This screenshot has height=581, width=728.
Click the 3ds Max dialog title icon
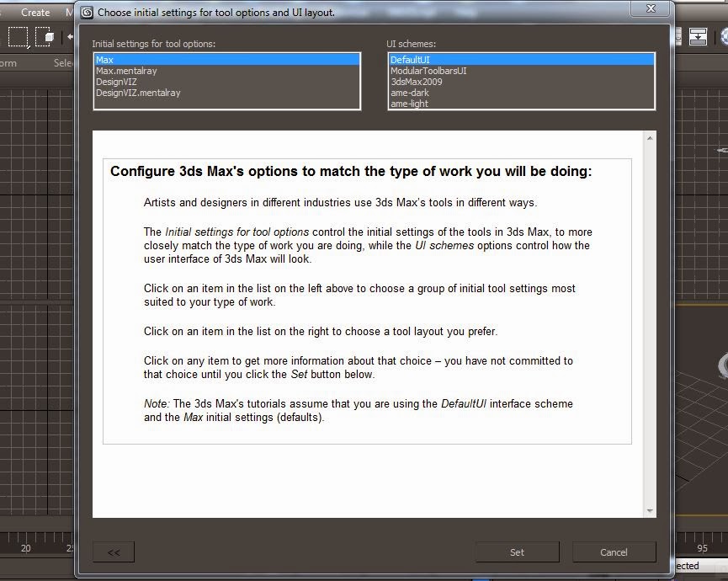87,13
